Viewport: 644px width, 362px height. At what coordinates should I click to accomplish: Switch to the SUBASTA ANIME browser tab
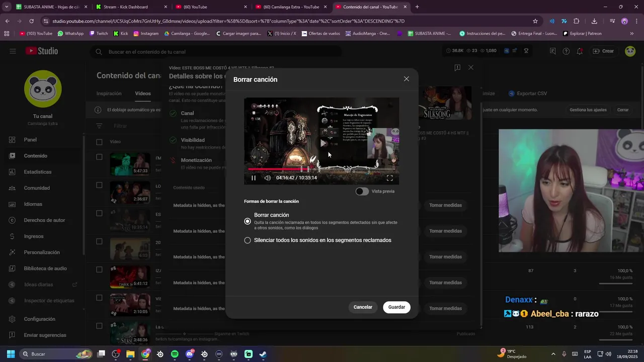point(52,7)
